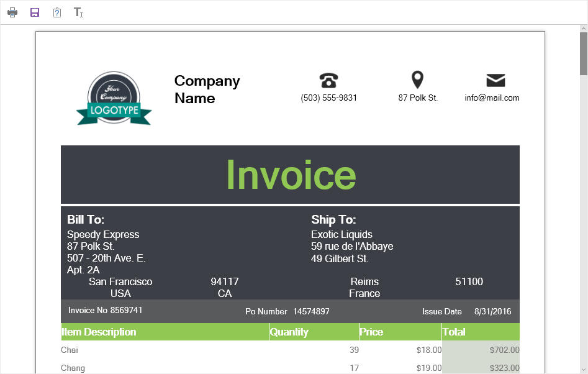This screenshot has width=588, height=374.
Task: Click the date 8/31/2016
Action: [x=493, y=311]
